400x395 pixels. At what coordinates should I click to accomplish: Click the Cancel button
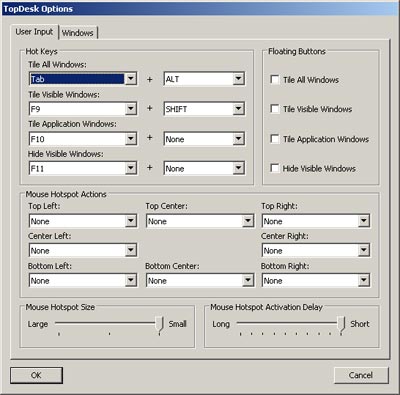[x=361, y=375]
